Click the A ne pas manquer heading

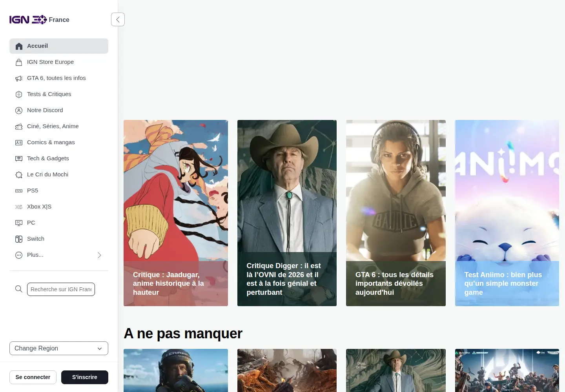[x=183, y=334]
